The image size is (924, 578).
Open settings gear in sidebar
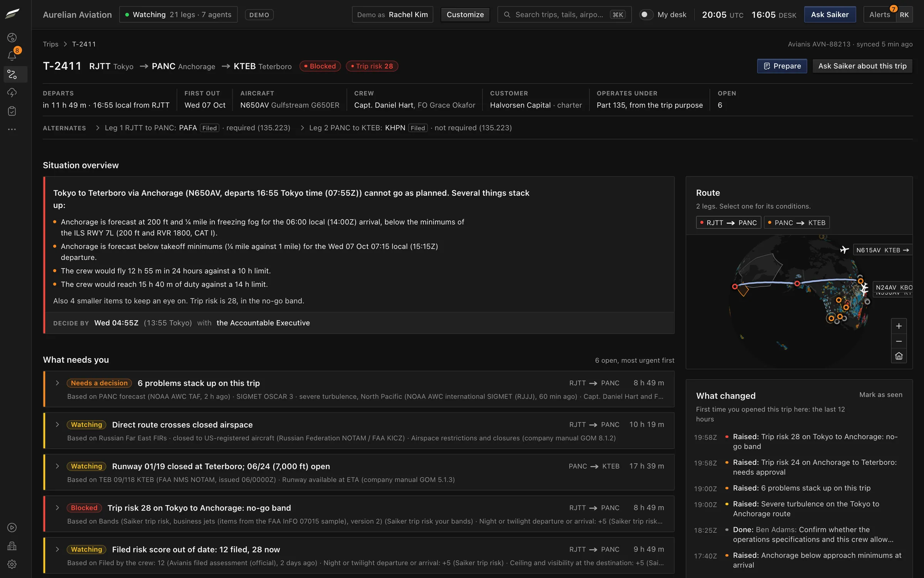pos(12,564)
